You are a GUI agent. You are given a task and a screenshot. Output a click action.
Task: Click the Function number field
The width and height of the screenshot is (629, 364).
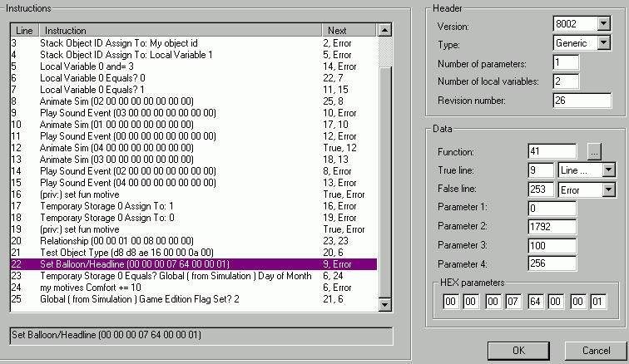(552, 152)
